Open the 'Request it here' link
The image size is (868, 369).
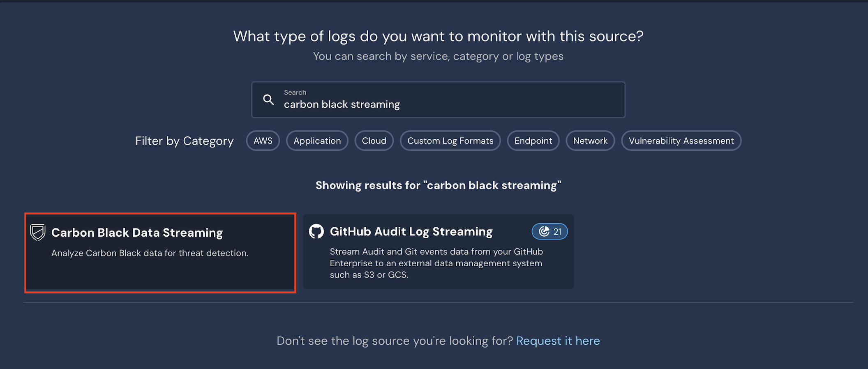[x=558, y=341]
